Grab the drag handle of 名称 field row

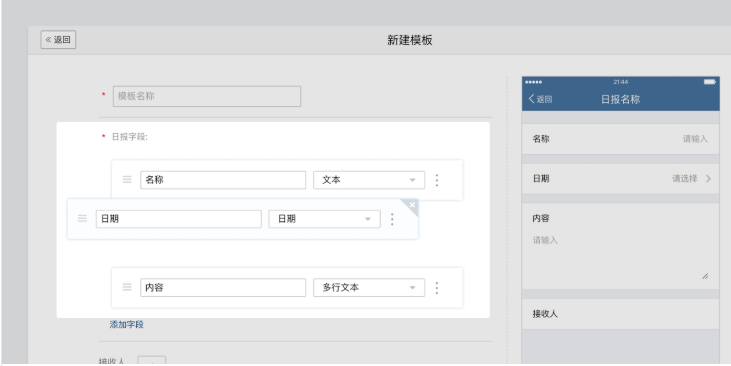coord(127,180)
